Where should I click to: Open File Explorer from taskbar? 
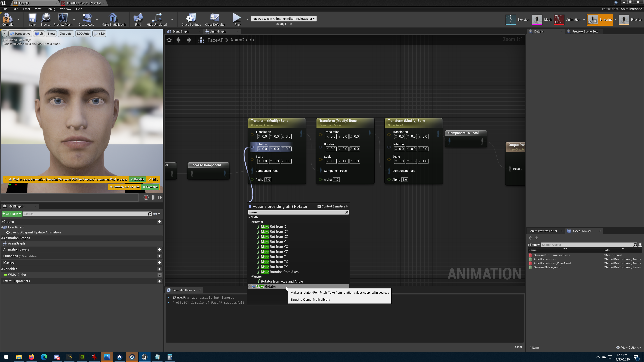pyautogui.click(x=19, y=357)
